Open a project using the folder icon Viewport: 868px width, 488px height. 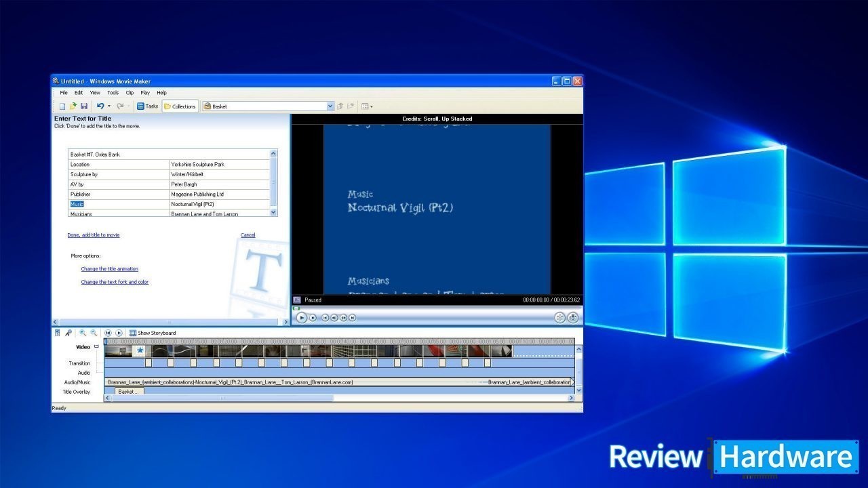coord(73,106)
